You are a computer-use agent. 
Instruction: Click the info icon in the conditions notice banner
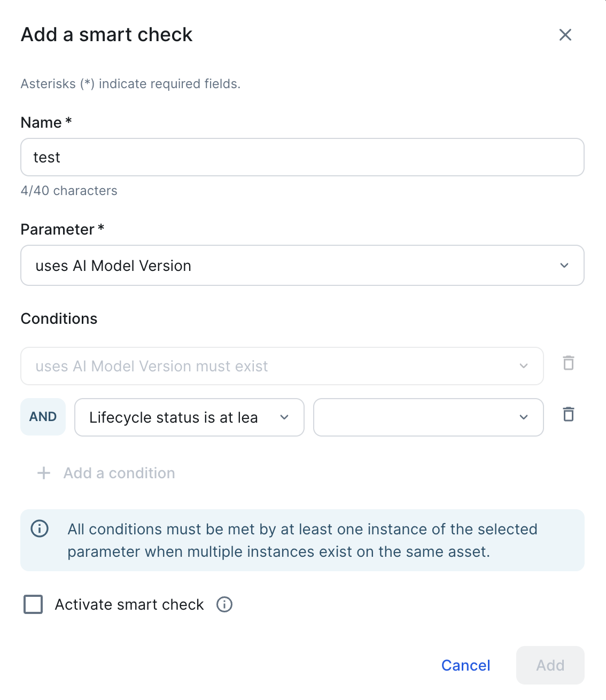pyautogui.click(x=40, y=528)
